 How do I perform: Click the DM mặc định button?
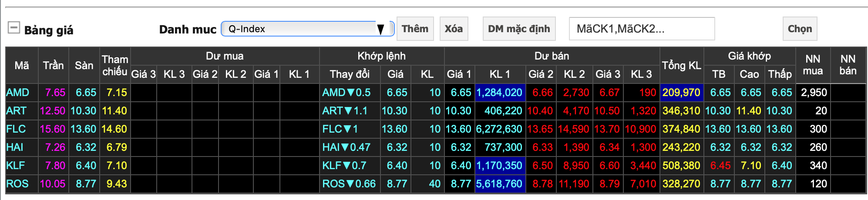(x=519, y=29)
